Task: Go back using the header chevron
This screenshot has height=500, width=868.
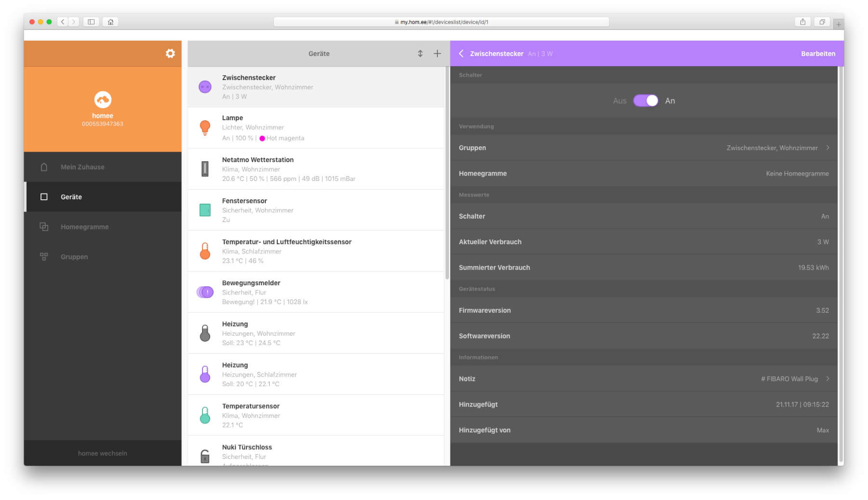Action: click(x=461, y=54)
